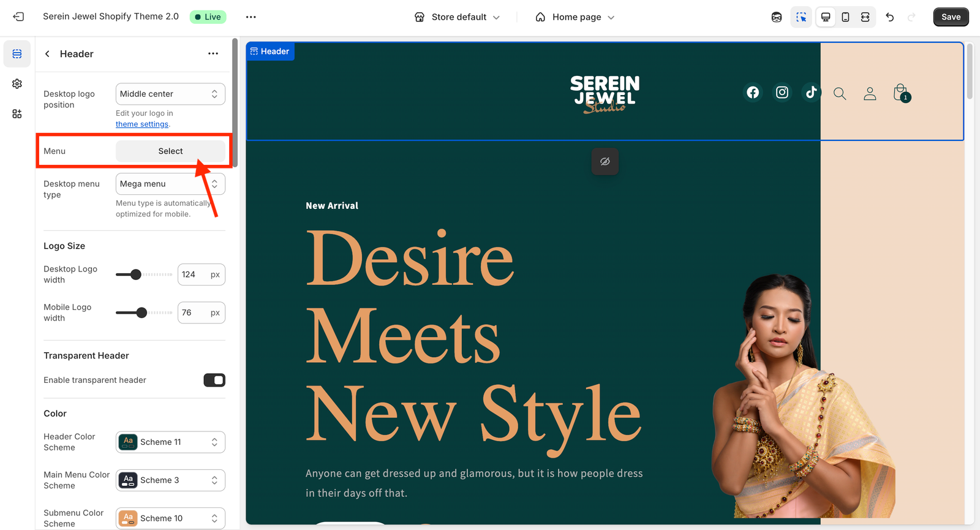Image resolution: width=980 pixels, height=530 pixels.
Task: Click the undo arrow icon
Action: point(890,17)
